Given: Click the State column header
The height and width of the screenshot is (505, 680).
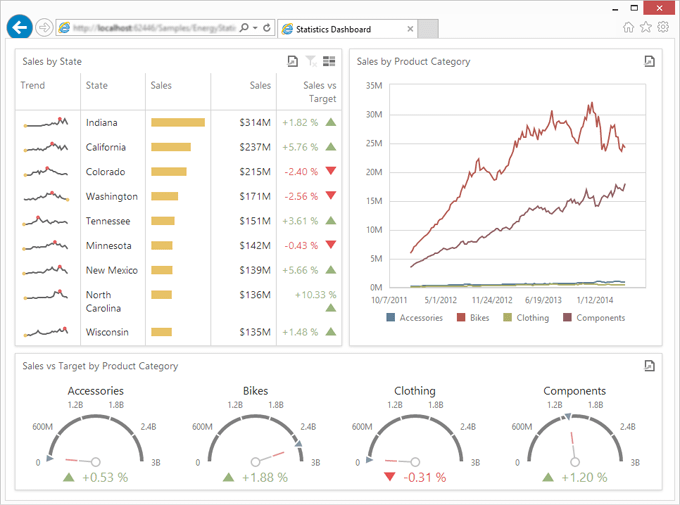Looking at the screenshot, I should tap(97, 86).
